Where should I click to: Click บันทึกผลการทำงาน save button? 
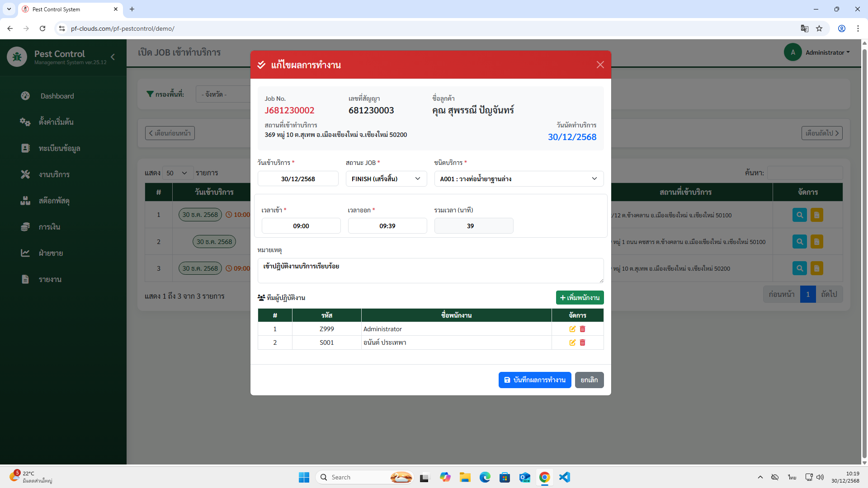[x=534, y=380]
